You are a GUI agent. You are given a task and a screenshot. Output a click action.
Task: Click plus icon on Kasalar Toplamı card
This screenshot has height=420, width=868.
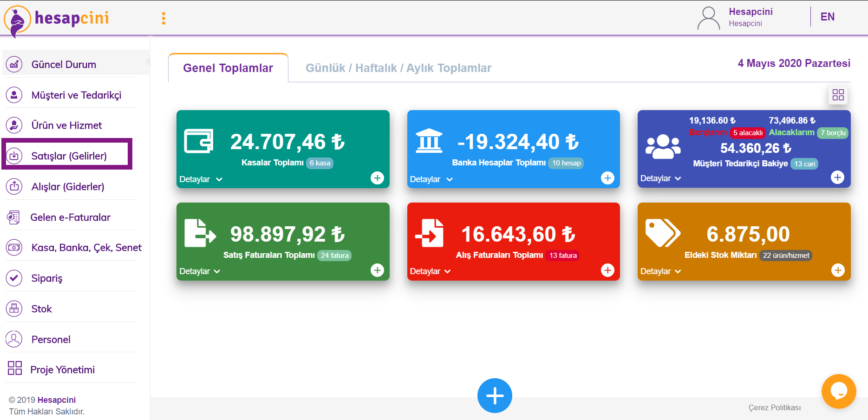tap(377, 178)
